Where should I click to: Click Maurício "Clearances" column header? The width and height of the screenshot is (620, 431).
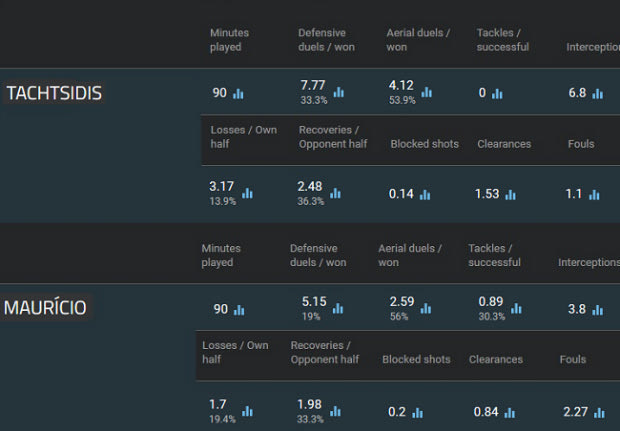click(x=496, y=359)
